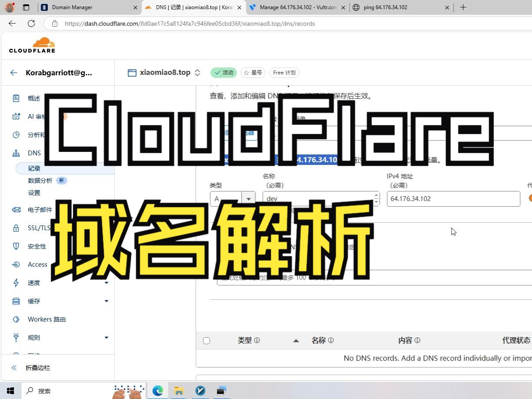Open the 缓存 cache icon
This screenshot has height=399, width=532.
16,301
